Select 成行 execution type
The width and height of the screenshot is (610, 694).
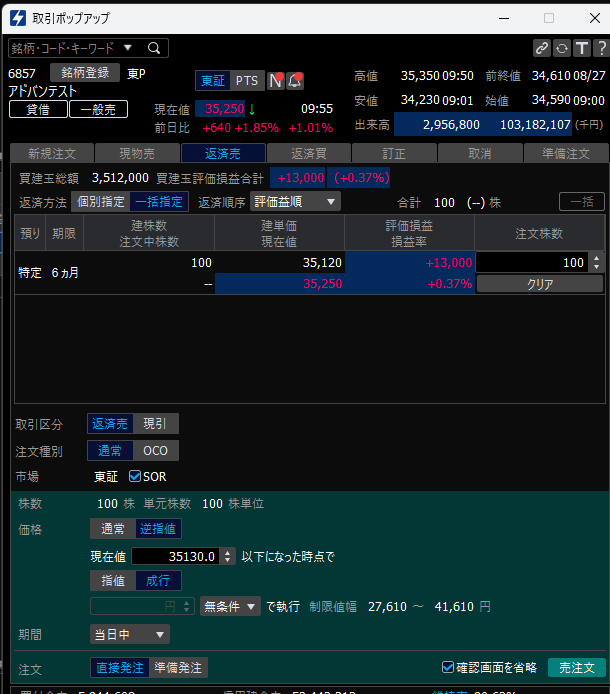pyautogui.click(x=158, y=581)
